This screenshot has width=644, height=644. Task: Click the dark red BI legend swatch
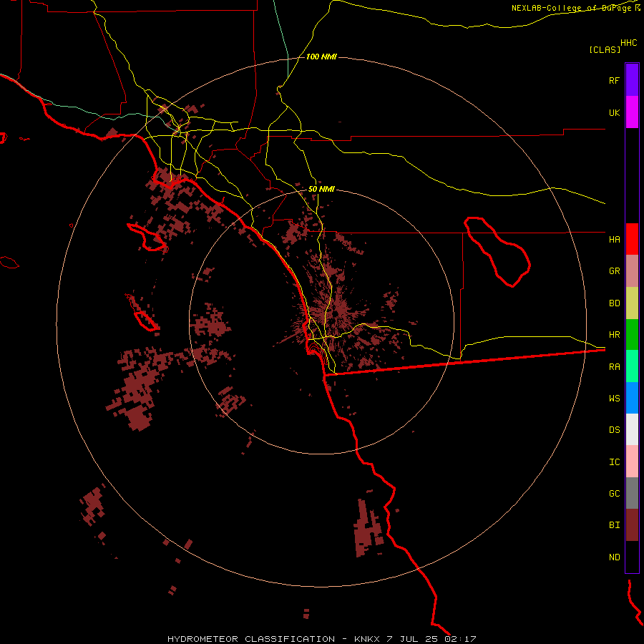632,525
